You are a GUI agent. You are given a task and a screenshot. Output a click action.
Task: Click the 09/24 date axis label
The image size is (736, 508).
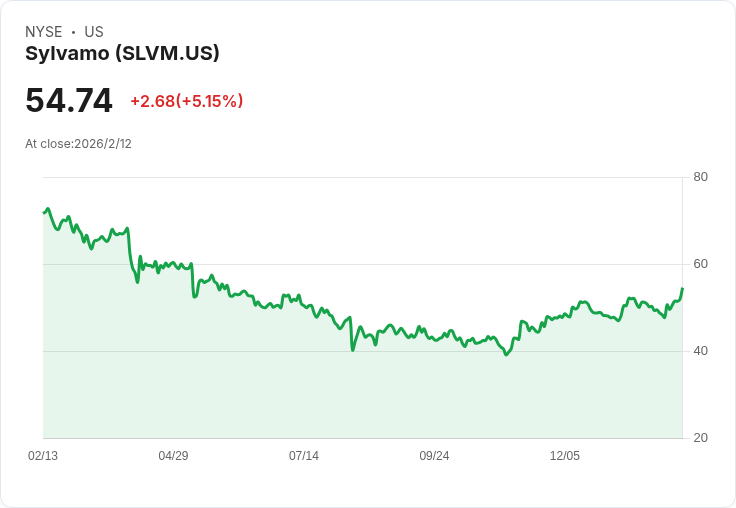[x=434, y=455]
